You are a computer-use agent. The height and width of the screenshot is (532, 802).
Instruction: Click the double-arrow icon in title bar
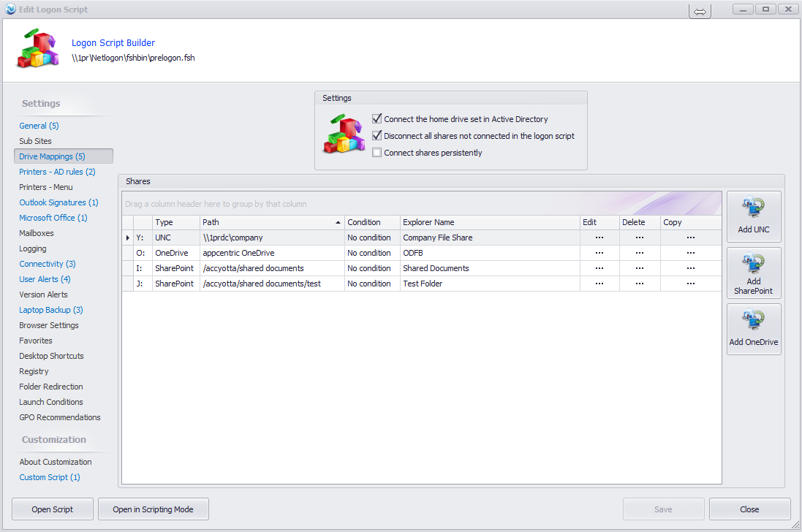click(700, 12)
